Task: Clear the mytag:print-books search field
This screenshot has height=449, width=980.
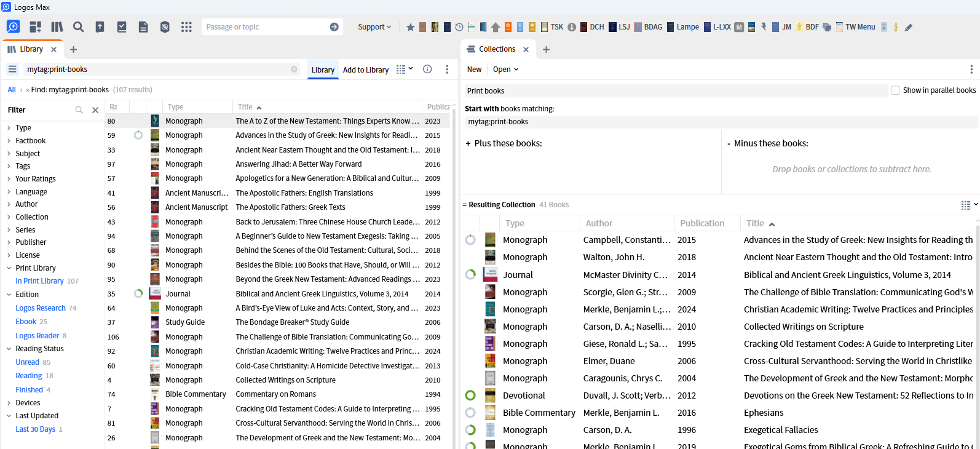Action: [294, 70]
